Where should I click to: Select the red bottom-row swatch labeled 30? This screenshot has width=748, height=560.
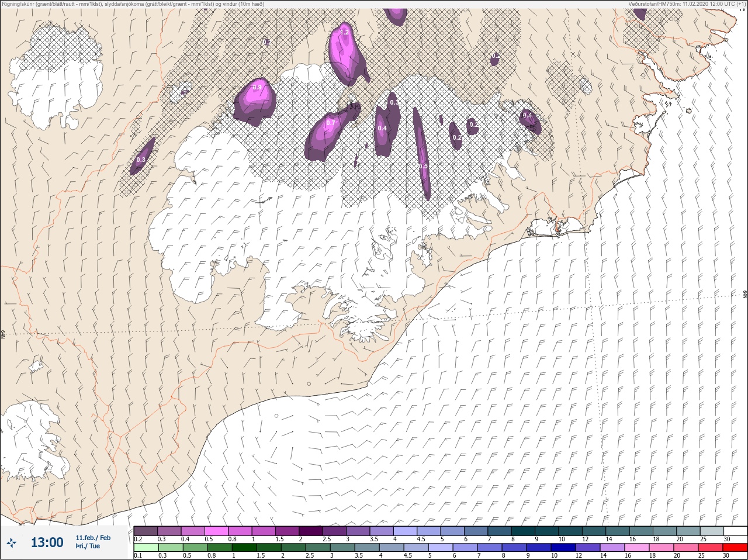click(x=735, y=548)
